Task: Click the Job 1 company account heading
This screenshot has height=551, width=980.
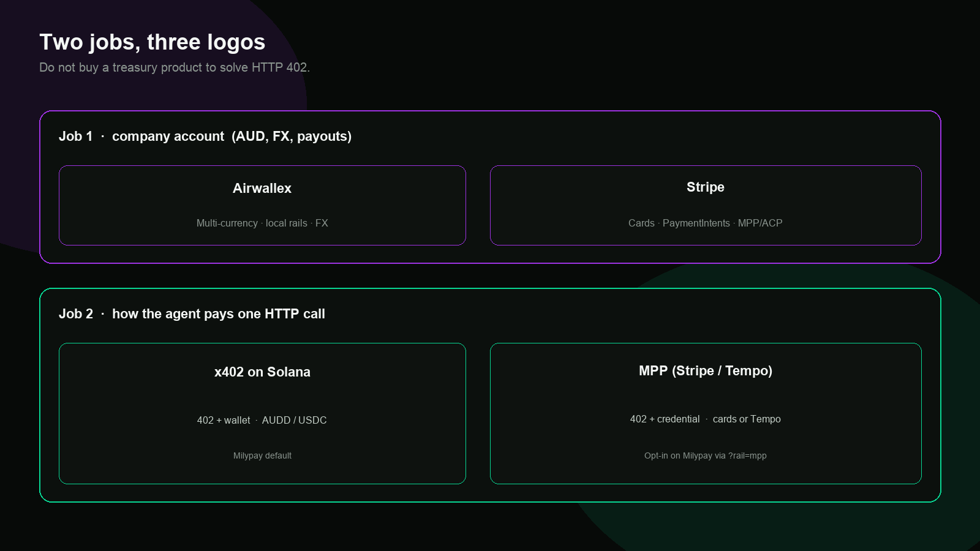Action: (x=205, y=137)
